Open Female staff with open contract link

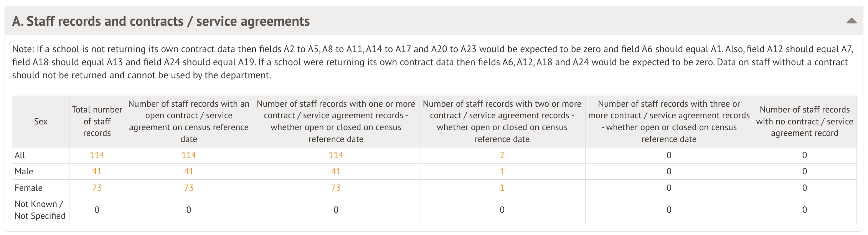pos(188,188)
